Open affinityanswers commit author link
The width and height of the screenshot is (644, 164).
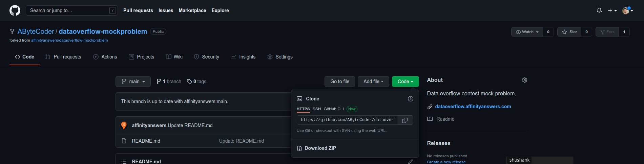pyautogui.click(x=149, y=125)
